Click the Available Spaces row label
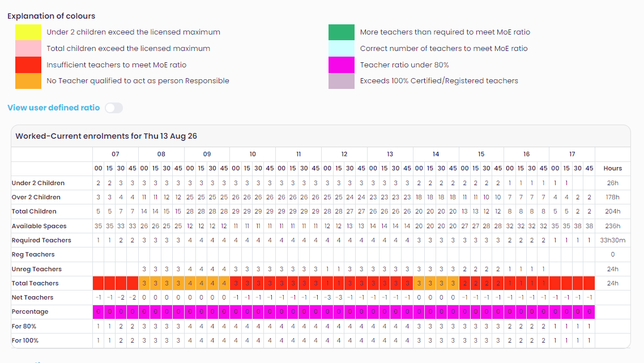The image size is (644, 363). [x=39, y=226]
